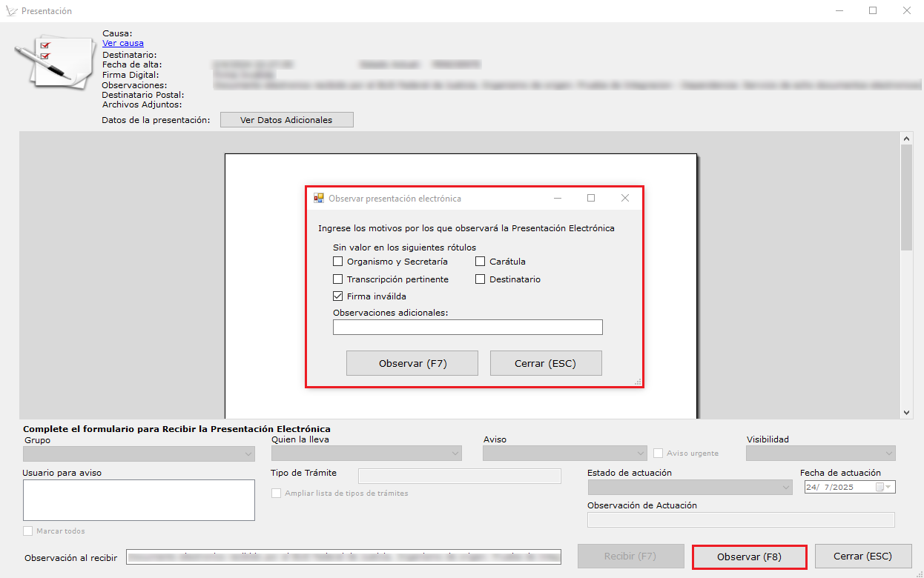Image resolution: width=924 pixels, height=578 pixels.
Task: Tick the Destinatario checkbox
Action: 481,279
